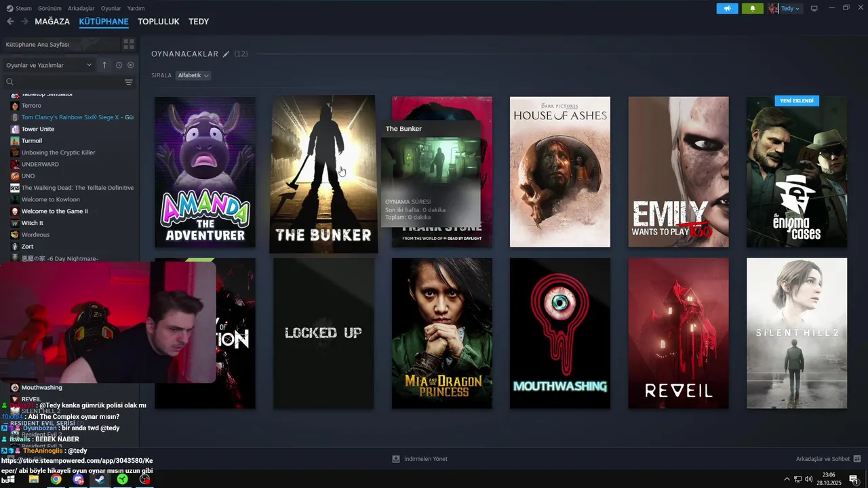Select Terroro in game list
This screenshot has width=868, height=488.
[31, 106]
